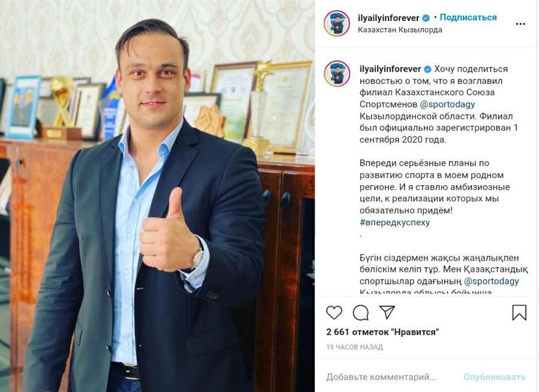The image size is (539, 392).
Task: Open ilyailyinforever username in caption
Action: click(x=390, y=69)
